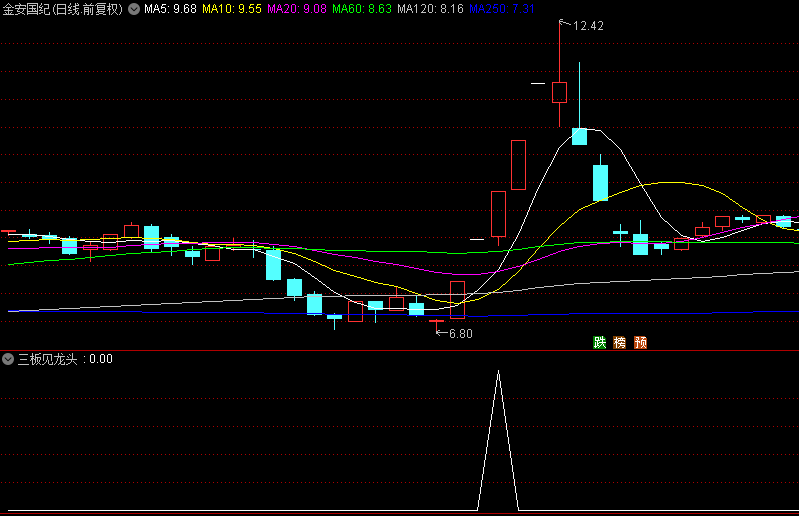
Task: Click the magenta MA20: 9.08 label
Action: pos(297,9)
